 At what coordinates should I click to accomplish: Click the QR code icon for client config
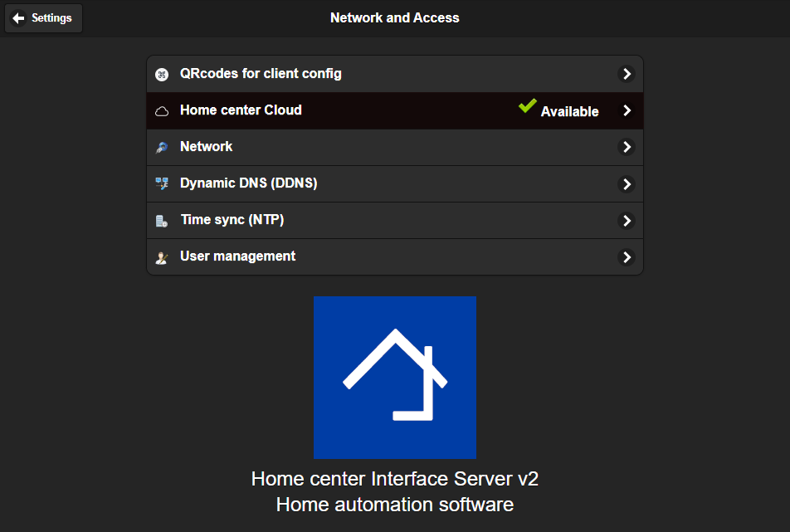point(162,75)
